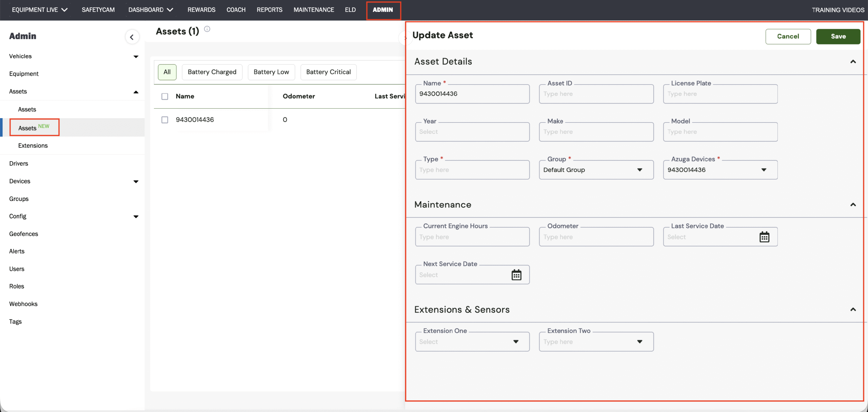The width and height of the screenshot is (868, 412).
Task: Check the select-all checkbox in the assets table
Action: [x=165, y=96]
